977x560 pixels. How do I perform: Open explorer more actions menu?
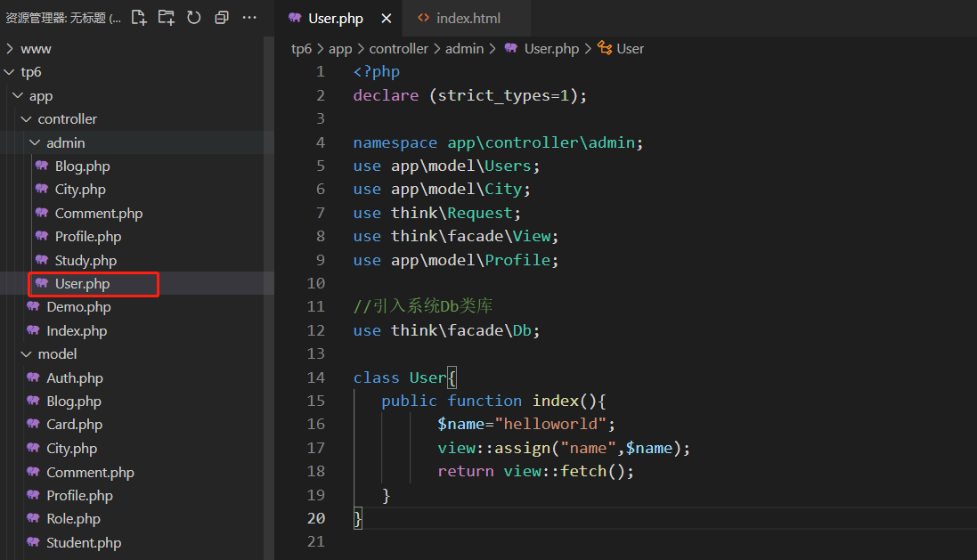pyautogui.click(x=249, y=18)
